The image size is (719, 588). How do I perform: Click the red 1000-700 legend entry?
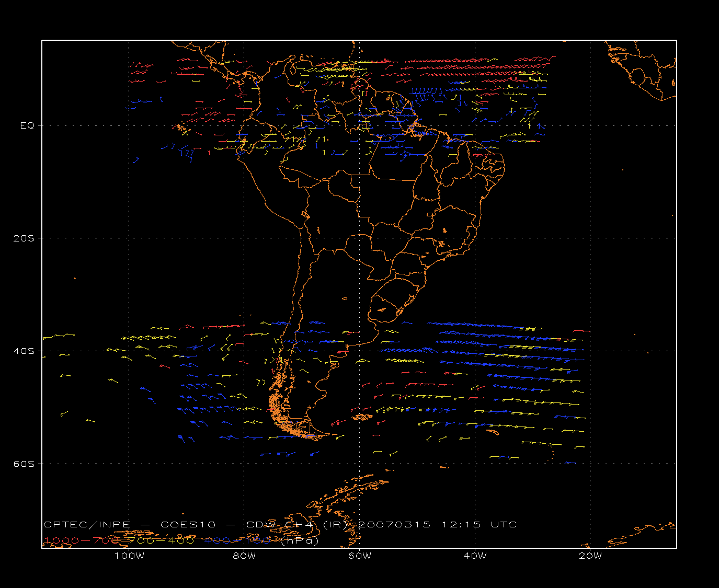point(82,540)
